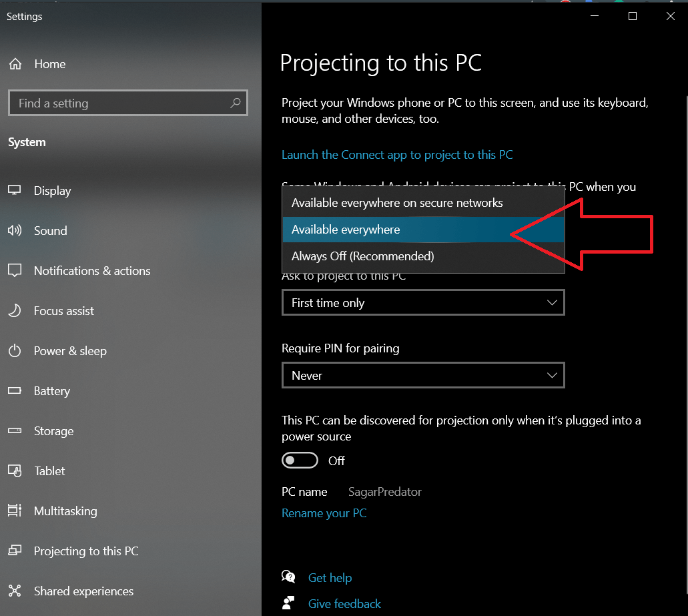Launch the Connect app link

397,155
